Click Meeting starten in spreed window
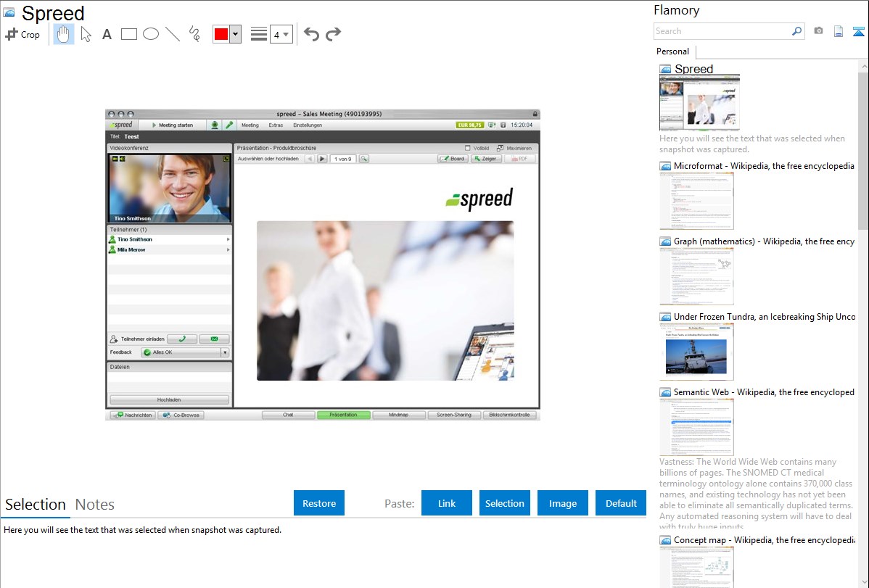869x588 pixels. pos(173,125)
